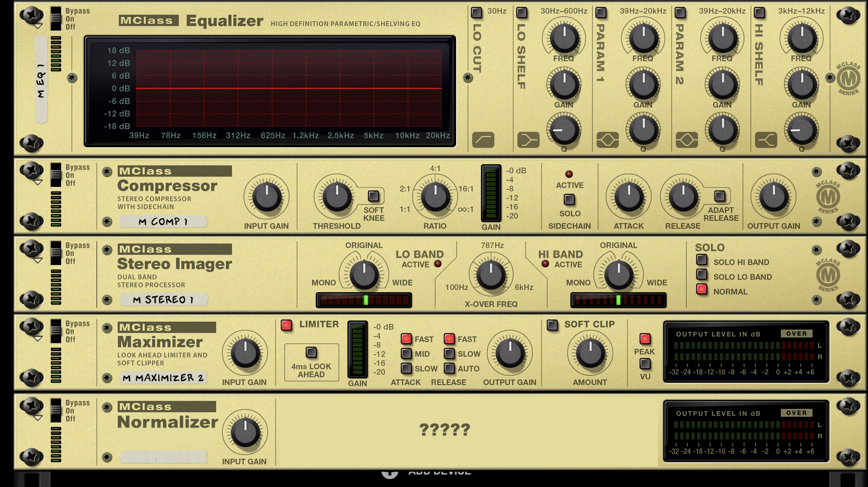Toggle Sidechain Solo on the Compressor
868x487 pixels.
point(569,199)
